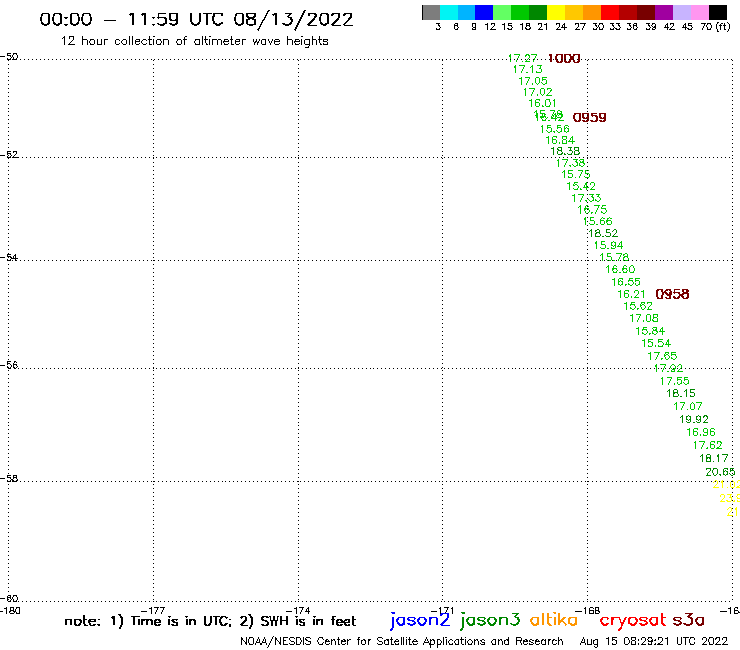Screen dimensions: 740x650
Task: Click the 17.38 wave height value
Action: click(571, 163)
